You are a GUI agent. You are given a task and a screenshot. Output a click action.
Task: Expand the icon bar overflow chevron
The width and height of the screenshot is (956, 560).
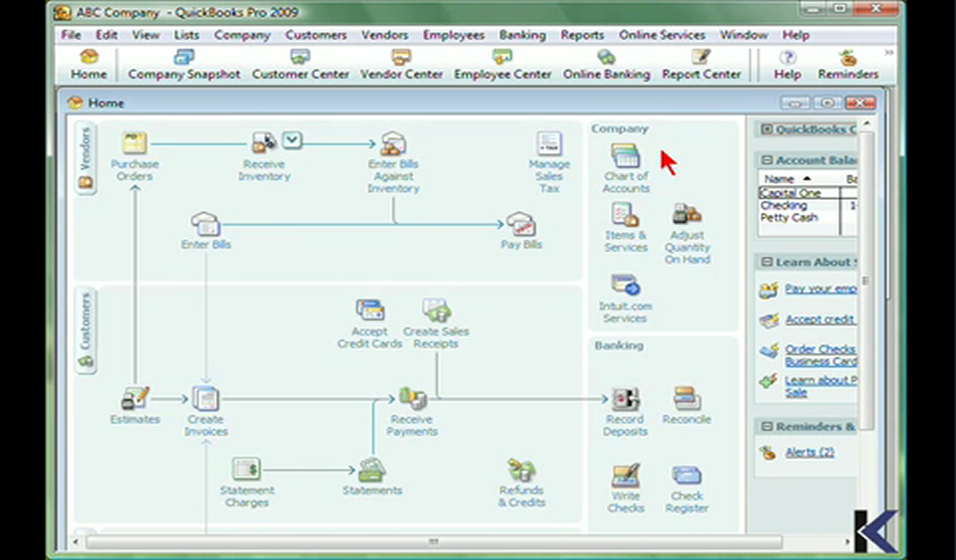coord(889,53)
